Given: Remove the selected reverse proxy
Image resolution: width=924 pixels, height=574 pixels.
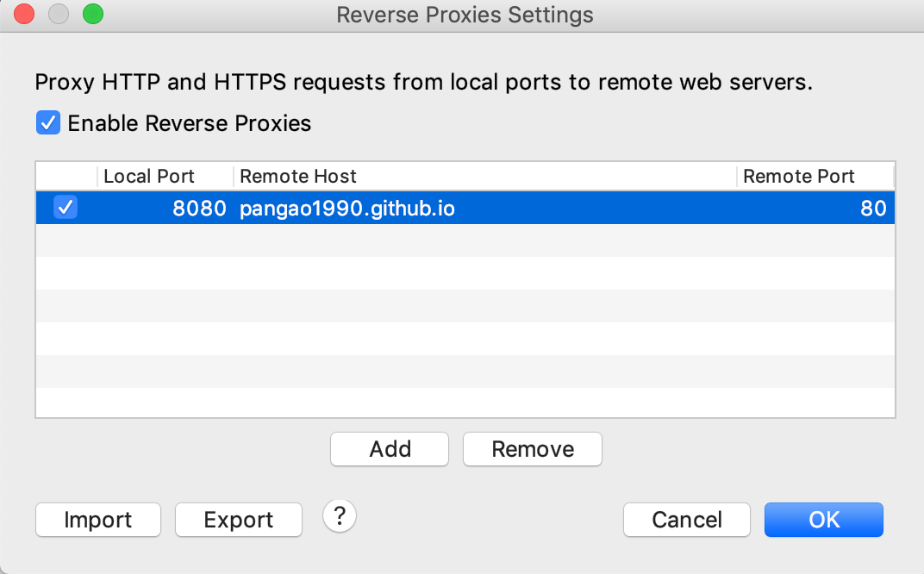Looking at the screenshot, I should pyautogui.click(x=533, y=449).
